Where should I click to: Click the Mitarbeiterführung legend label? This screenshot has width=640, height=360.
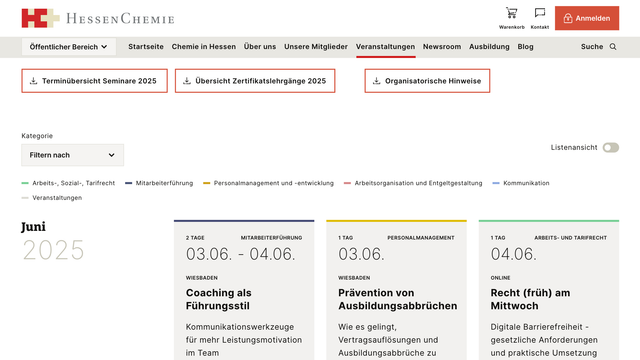tap(164, 183)
